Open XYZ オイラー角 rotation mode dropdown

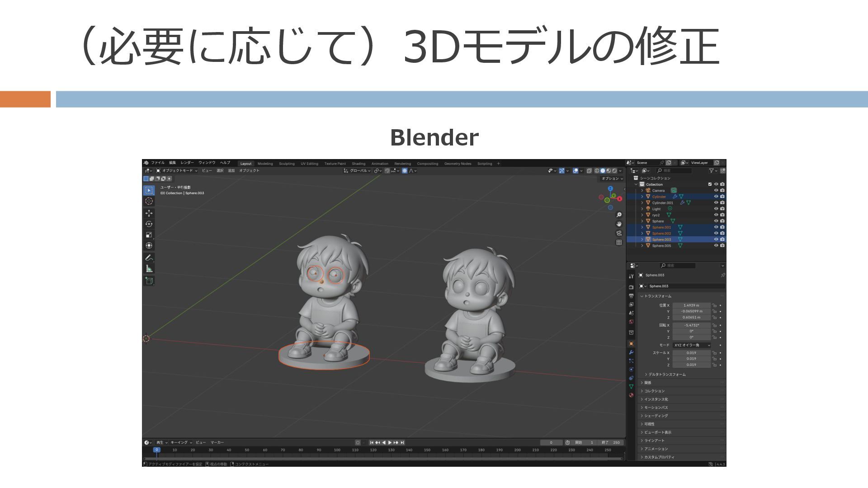[692, 345]
